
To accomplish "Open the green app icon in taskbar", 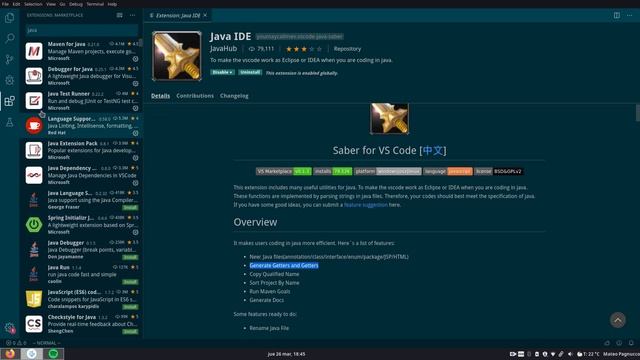I will point(53,353).
